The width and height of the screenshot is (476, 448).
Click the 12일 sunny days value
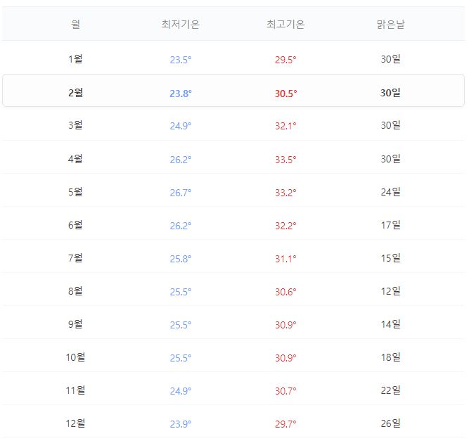point(391,291)
